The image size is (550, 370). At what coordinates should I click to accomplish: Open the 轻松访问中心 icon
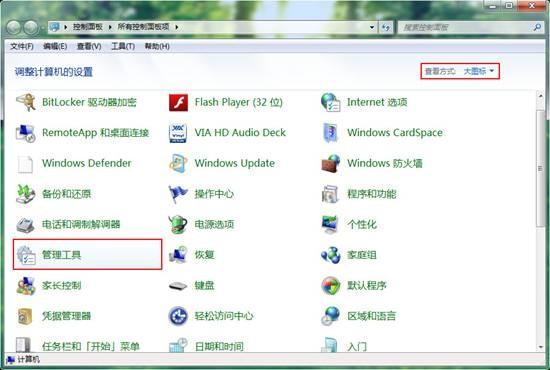178,316
